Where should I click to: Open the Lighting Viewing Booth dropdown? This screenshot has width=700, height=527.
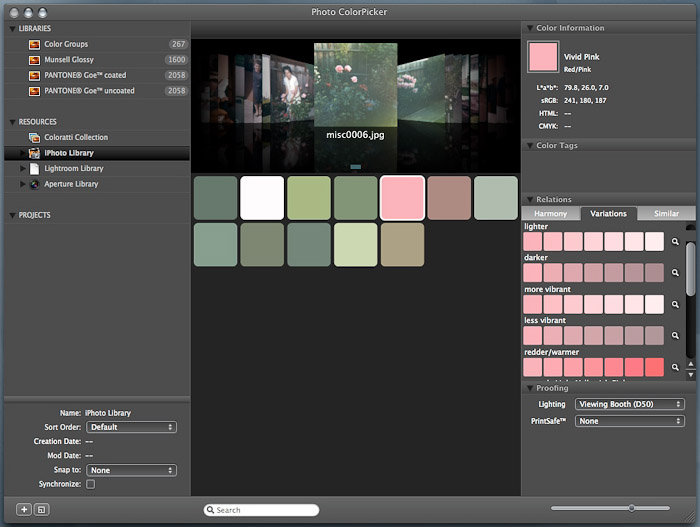point(630,404)
